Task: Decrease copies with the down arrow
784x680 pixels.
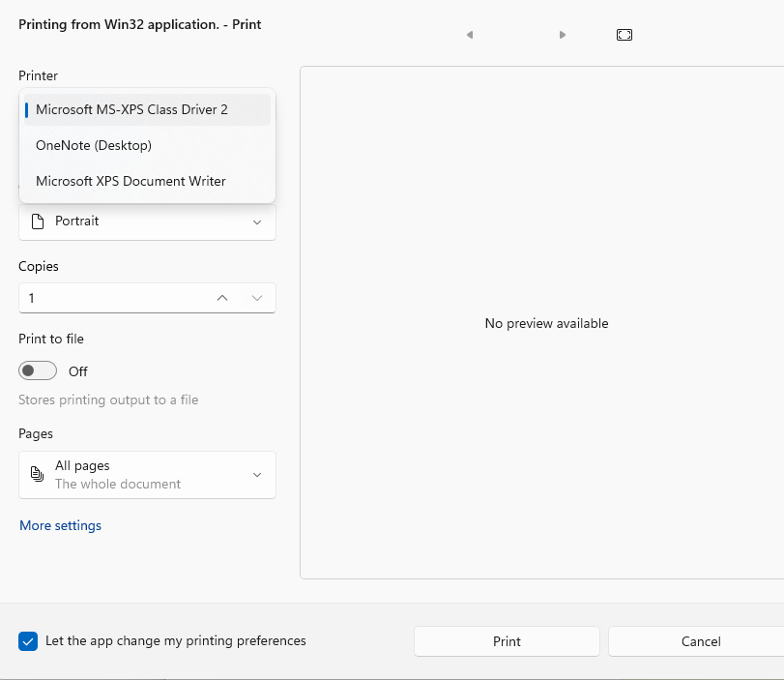Action: tap(257, 298)
